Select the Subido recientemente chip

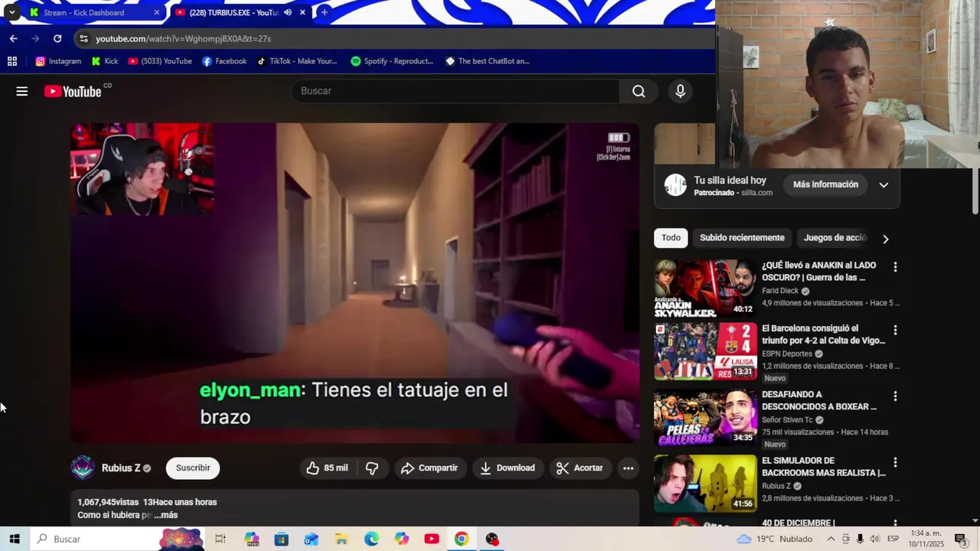[742, 238]
